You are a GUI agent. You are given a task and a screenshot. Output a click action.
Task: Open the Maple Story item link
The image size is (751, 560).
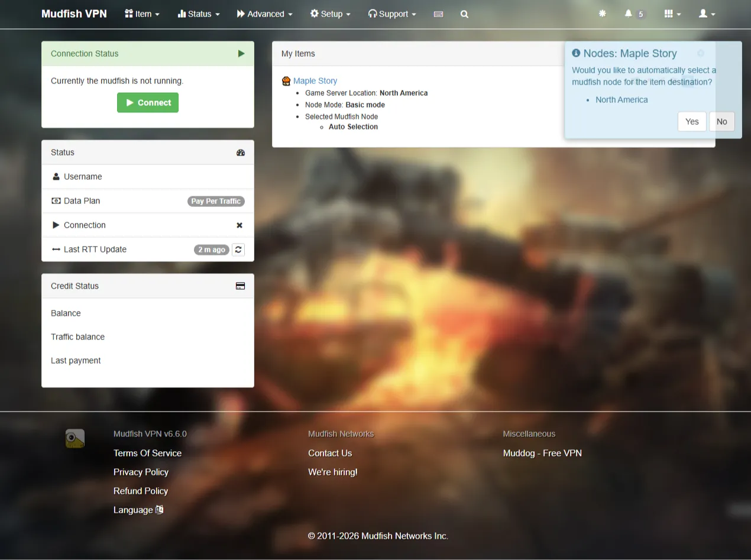coord(315,81)
